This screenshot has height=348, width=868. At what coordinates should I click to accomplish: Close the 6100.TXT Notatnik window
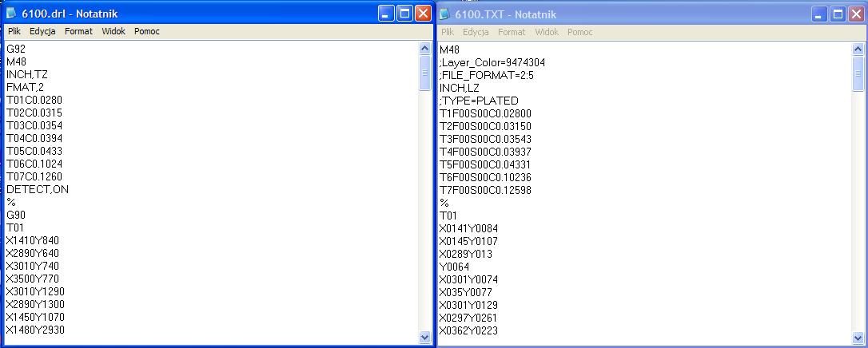pyautogui.click(x=856, y=14)
